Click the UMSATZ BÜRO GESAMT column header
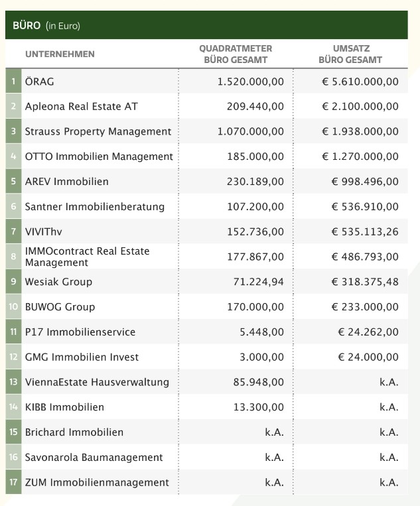Screen dimensions: 420x506 click(x=350, y=54)
